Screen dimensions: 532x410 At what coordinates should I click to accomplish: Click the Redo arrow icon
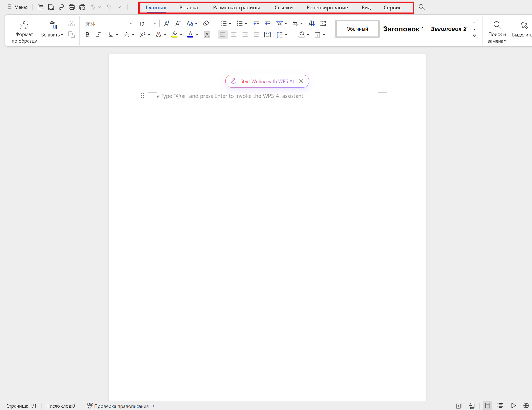[x=109, y=7]
